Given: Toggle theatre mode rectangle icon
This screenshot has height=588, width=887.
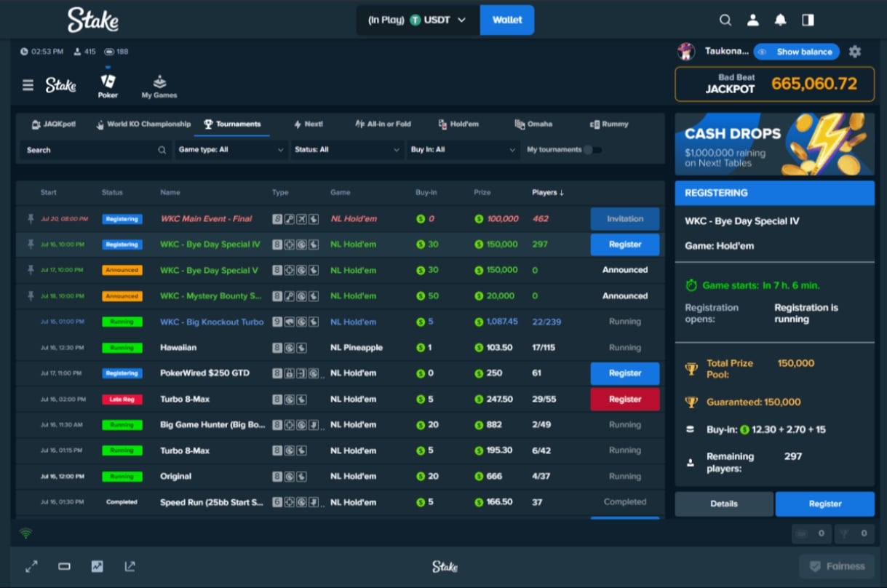Looking at the screenshot, I should [64, 566].
